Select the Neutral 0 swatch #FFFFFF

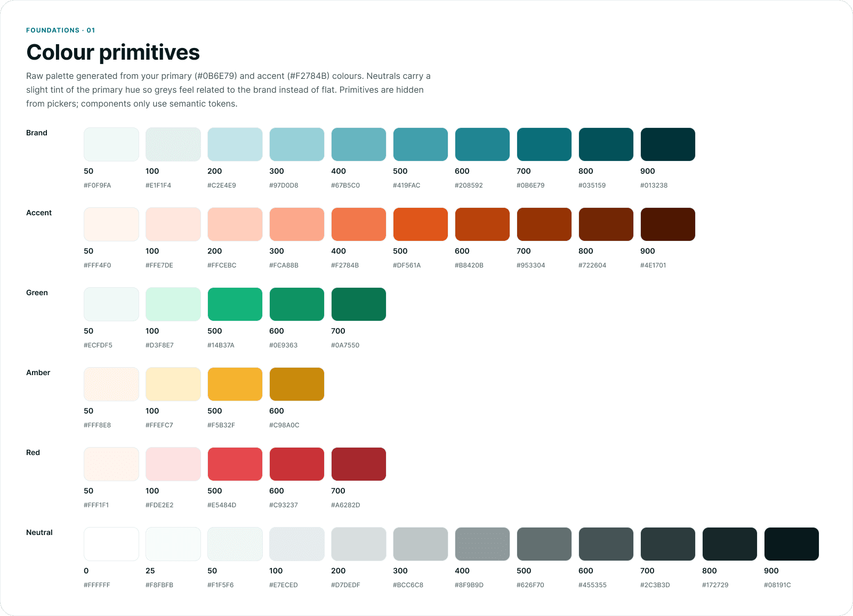pos(111,544)
